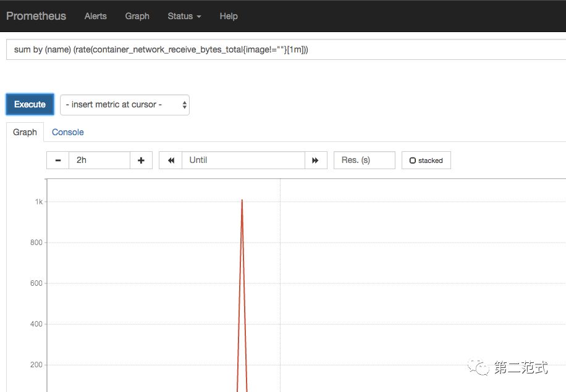This screenshot has width=566, height=392.
Task: Click the 800 y-axis label
Action: 36,243
